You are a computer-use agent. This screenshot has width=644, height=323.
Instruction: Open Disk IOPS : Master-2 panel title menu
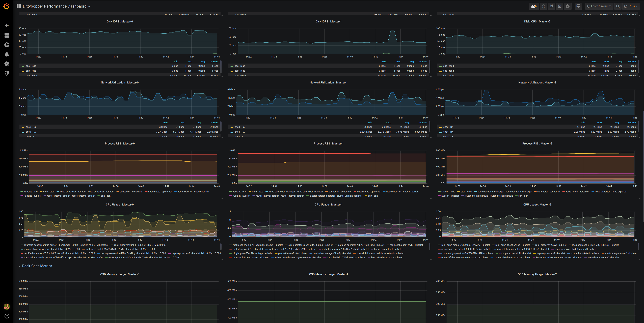537,21
